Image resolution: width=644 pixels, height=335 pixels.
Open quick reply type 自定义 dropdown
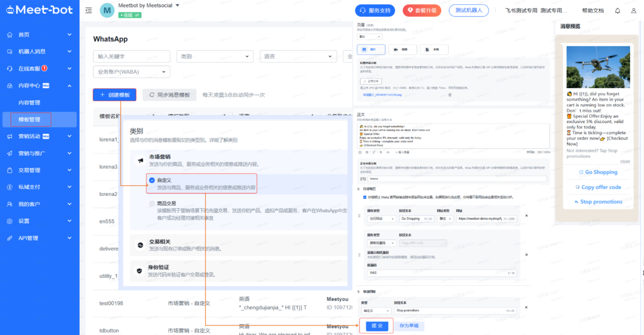tap(376, 310)
